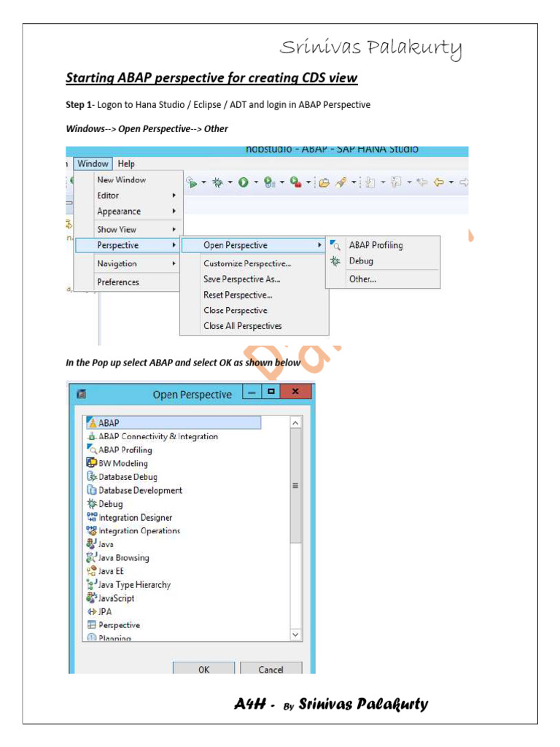Click the green Run circle toolbar icon
This screenshot has height=747, width=560.
(244, 182)
